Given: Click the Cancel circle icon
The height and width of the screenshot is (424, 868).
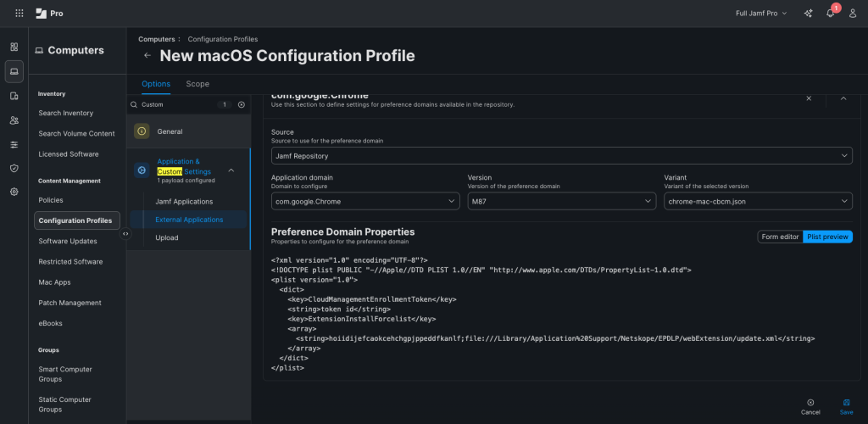Looking at the screenshot, I should 810,403.
